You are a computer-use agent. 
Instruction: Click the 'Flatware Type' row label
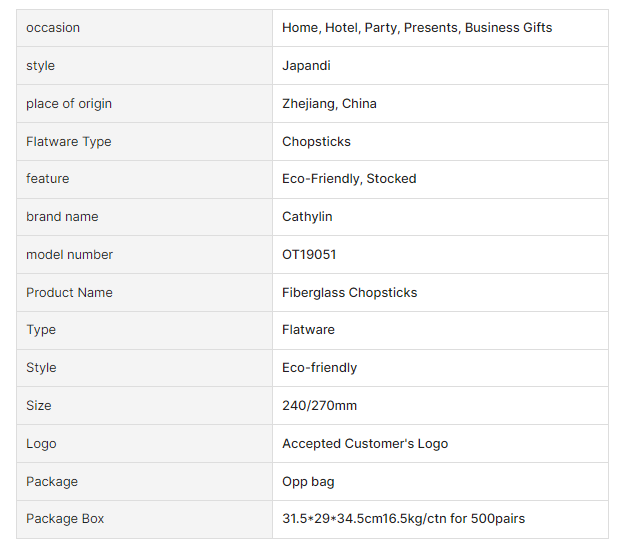point(69,142)
